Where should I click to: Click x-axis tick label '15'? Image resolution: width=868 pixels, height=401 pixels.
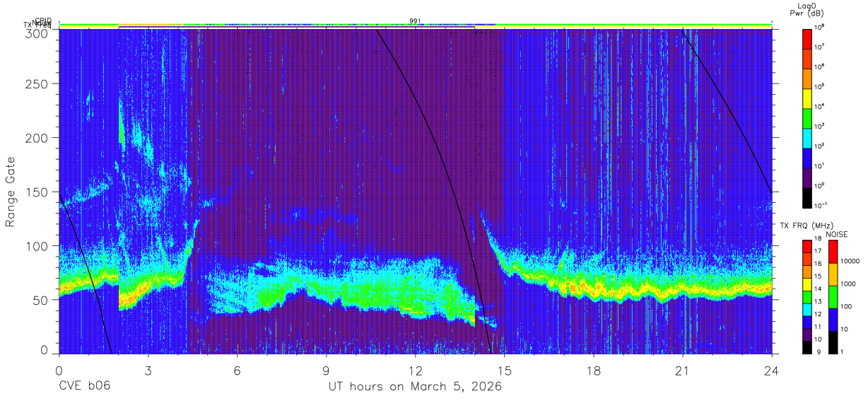click(x=505, y=371)
